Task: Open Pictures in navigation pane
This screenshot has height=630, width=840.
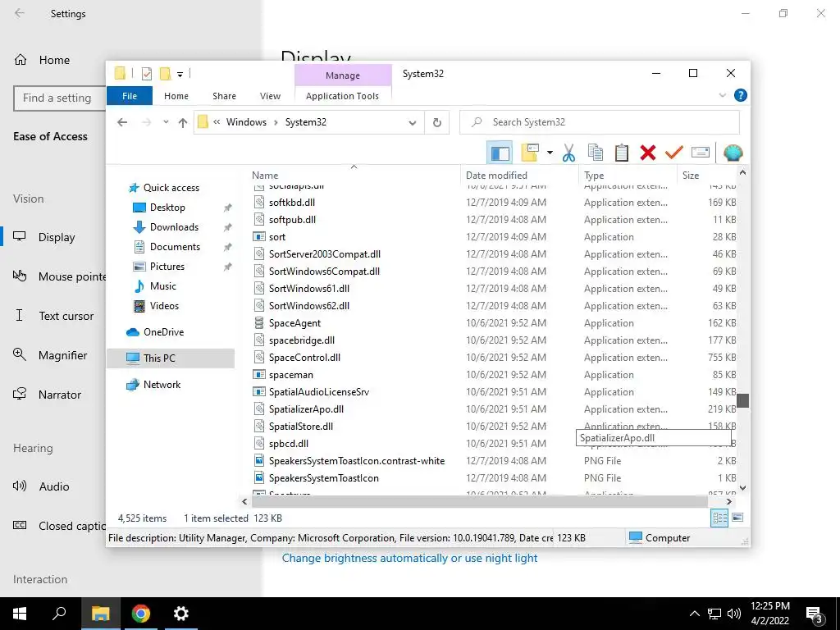Action: pyautogui.click(x=167, y=267)
